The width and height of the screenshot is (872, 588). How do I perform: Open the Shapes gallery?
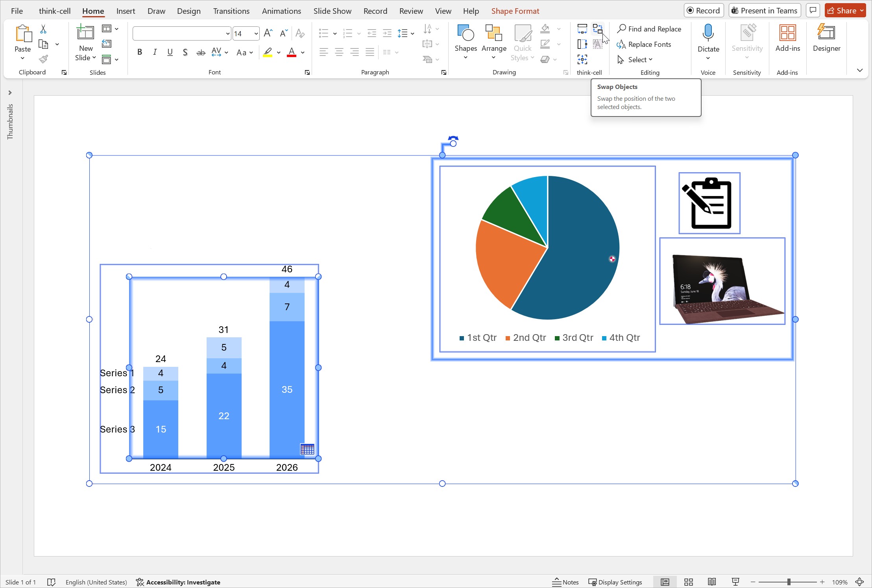click(x=466, y=42)
